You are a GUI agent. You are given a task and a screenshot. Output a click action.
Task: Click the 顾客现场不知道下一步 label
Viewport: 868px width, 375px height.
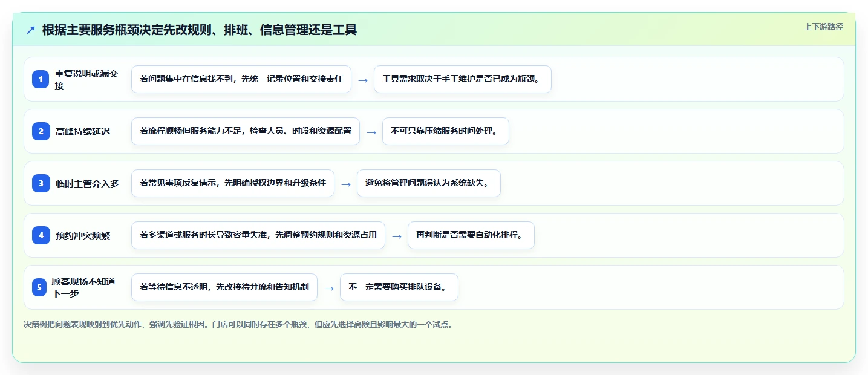(x=83, y=287)
